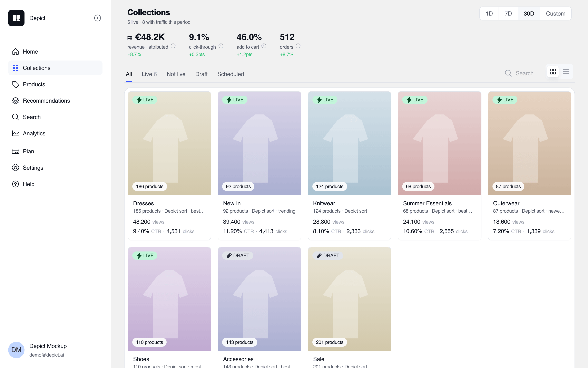Switch to grid view
The width and height of the screenshot is (588, 368).
[553, 72]
